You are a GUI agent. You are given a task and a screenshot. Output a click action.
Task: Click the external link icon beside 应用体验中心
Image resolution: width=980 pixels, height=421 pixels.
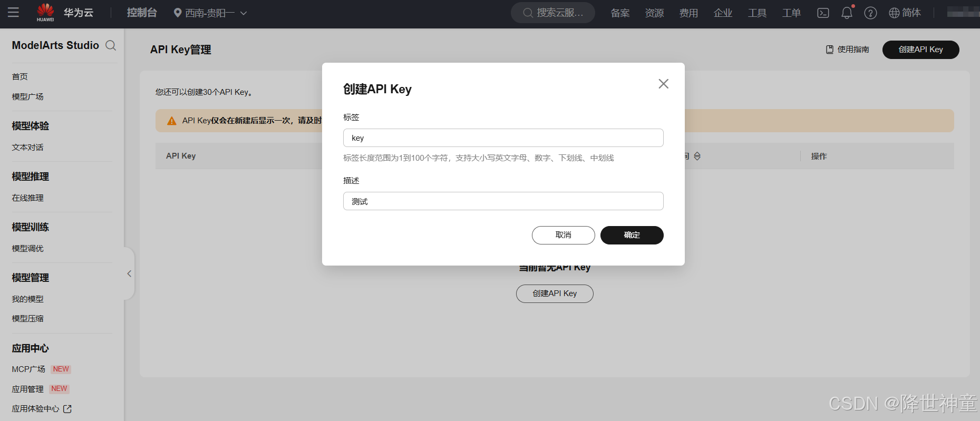(x=67, y=409)
